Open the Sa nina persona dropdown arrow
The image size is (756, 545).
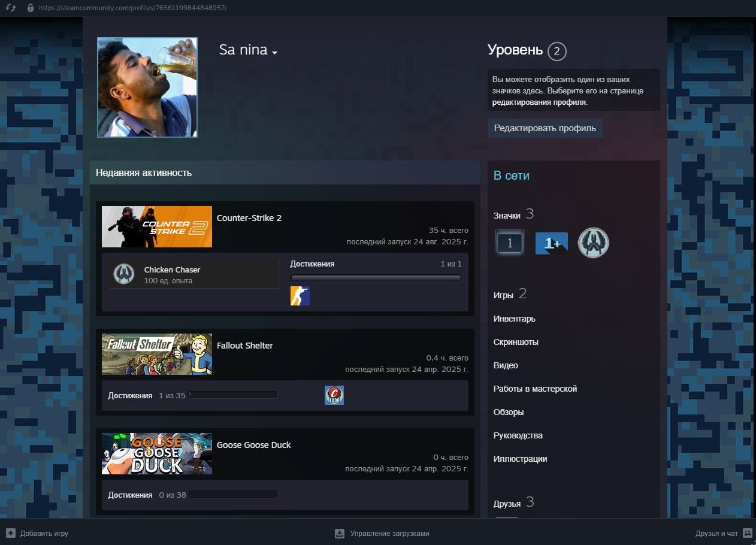click(x=274, y=53)
